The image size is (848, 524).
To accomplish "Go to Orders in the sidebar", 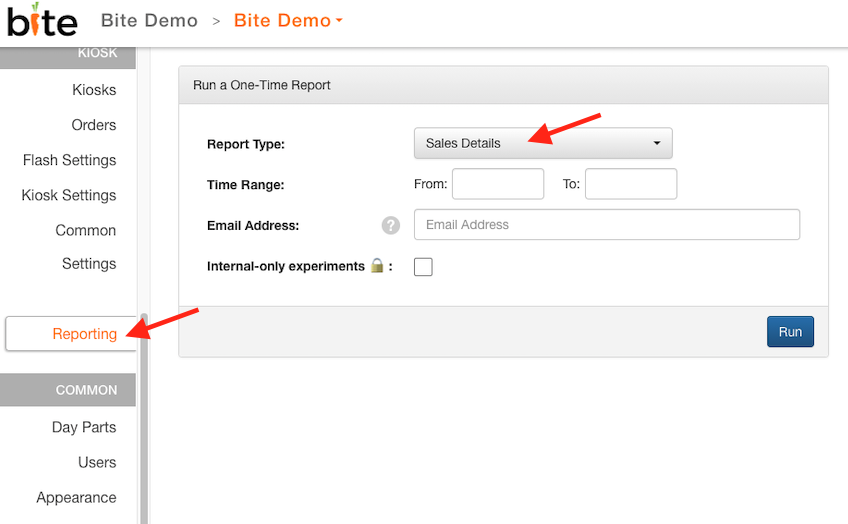I will 94,125.
